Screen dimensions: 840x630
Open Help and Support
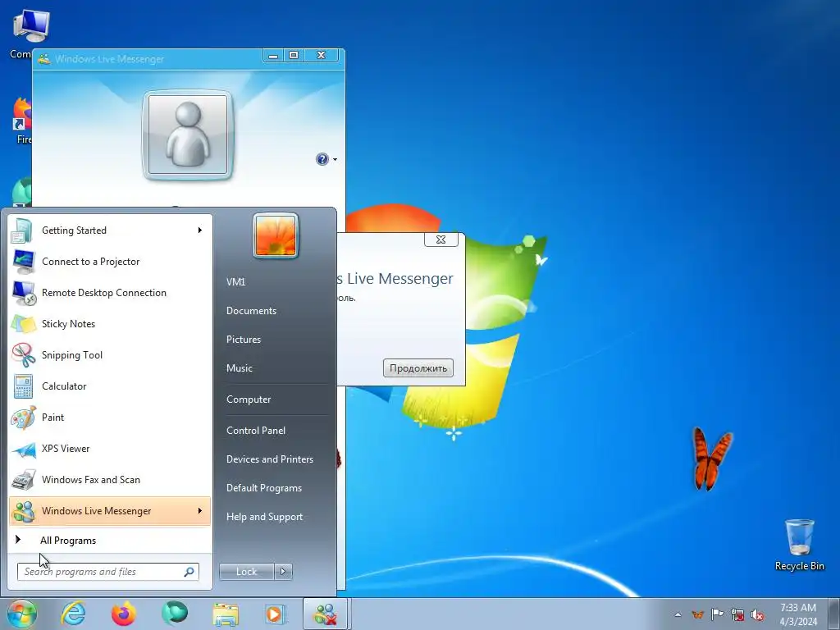[x=264, y=517]
